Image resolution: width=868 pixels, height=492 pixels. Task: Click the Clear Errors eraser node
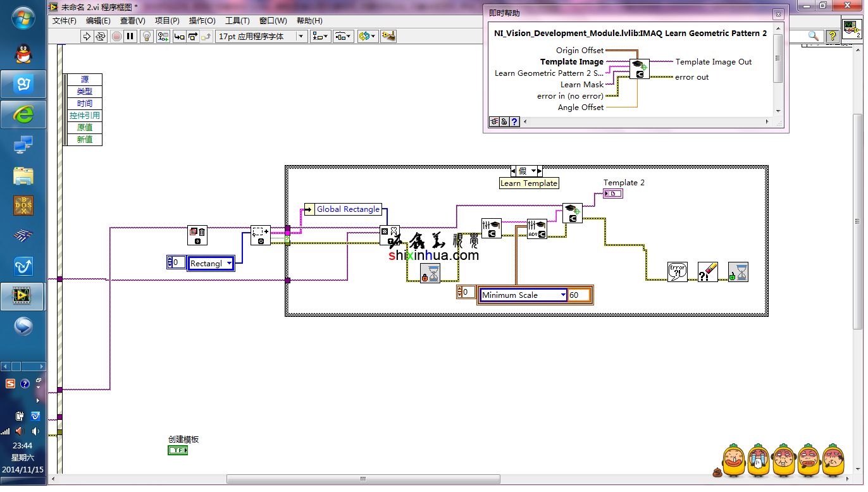click(707, 272)
